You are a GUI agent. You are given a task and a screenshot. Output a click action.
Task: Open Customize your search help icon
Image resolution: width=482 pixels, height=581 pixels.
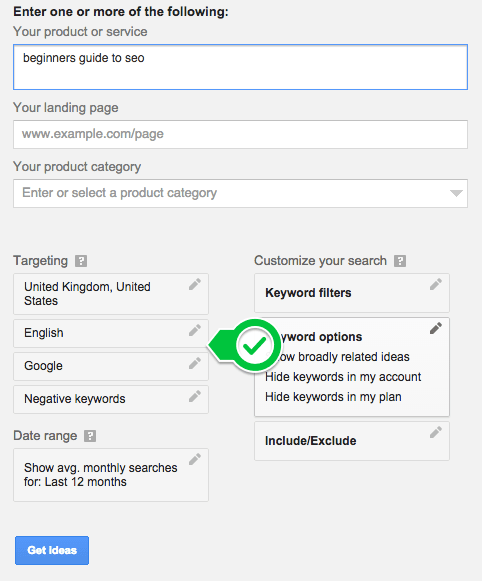point(400,261)
